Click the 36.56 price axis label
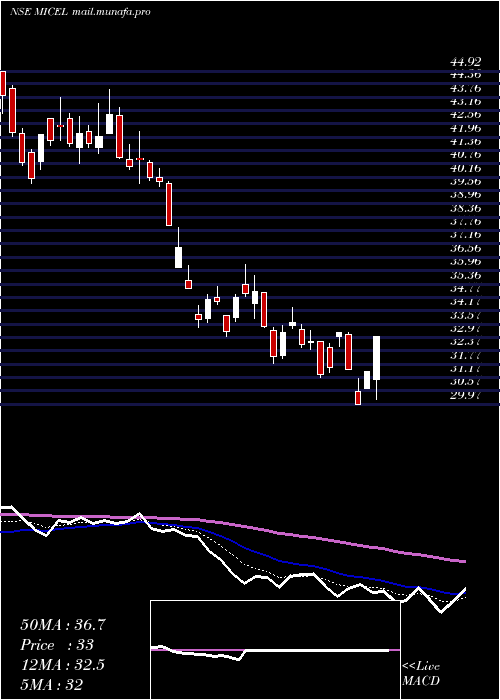The width and height of the screenshot is (500, 700). 465,249
